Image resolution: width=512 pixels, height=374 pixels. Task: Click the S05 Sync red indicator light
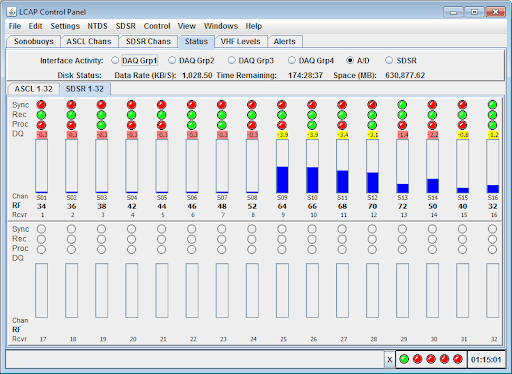pyautogui.click(x=162, y=105)
